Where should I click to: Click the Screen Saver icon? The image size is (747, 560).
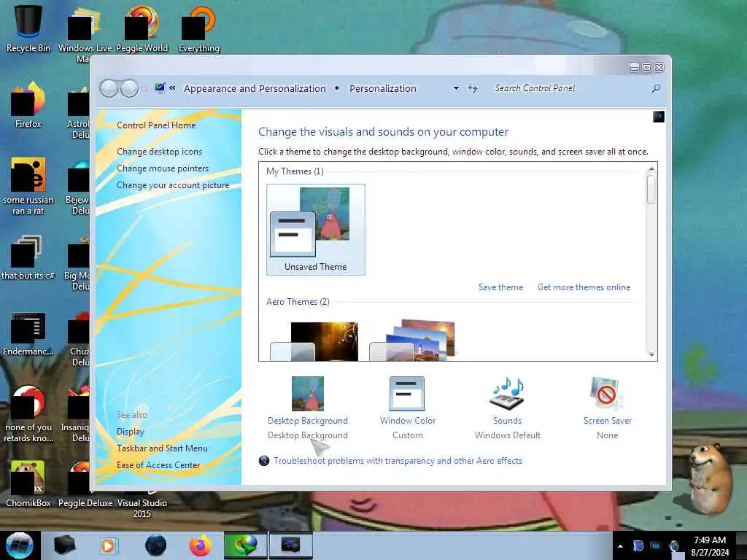(606, 393)
